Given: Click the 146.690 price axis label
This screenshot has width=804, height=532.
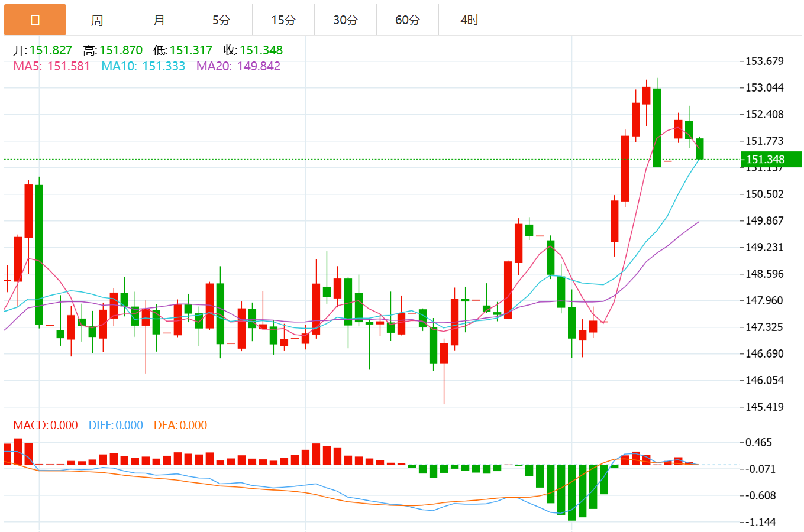Looking at the screenshot, I should coord(764,353).
